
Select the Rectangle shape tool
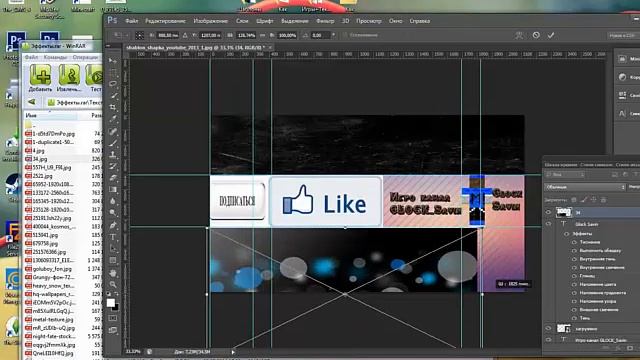click(113, 260)
